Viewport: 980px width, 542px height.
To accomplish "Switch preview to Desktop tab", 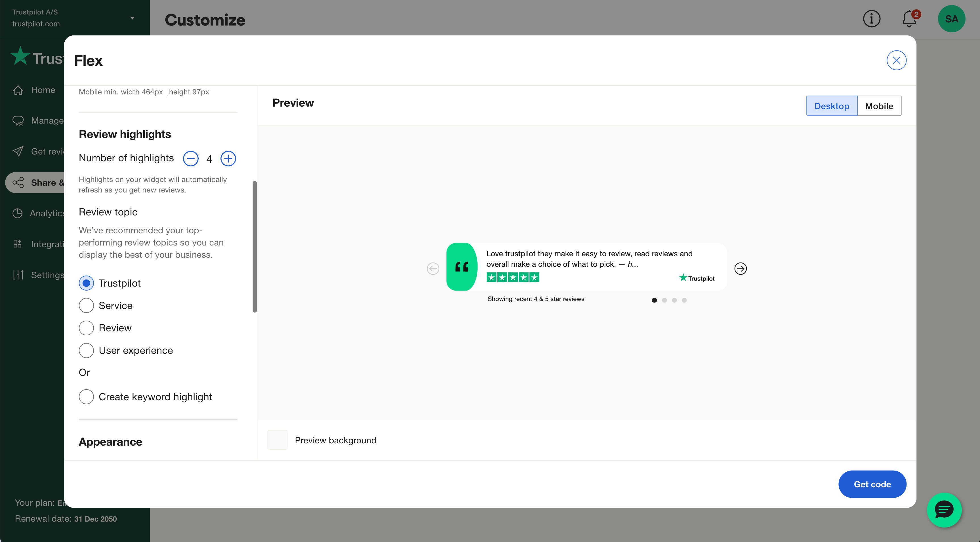I will pyautogui.click(x=832, y=106).
